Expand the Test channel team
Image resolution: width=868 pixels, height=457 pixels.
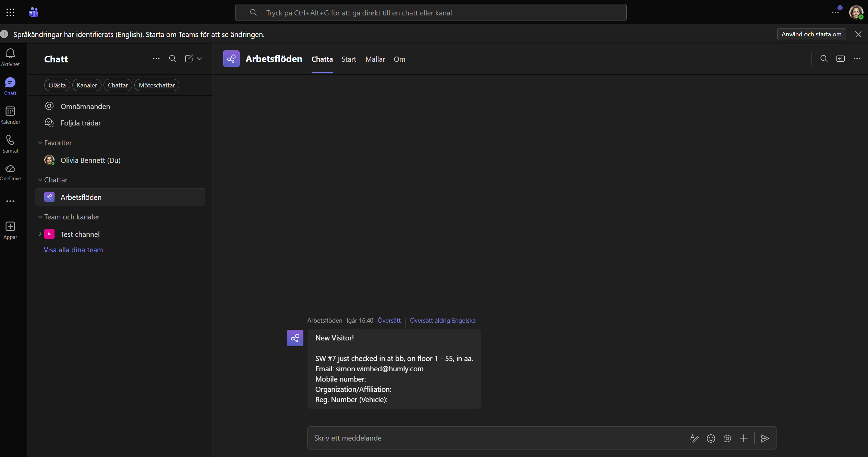pos(40,234)
